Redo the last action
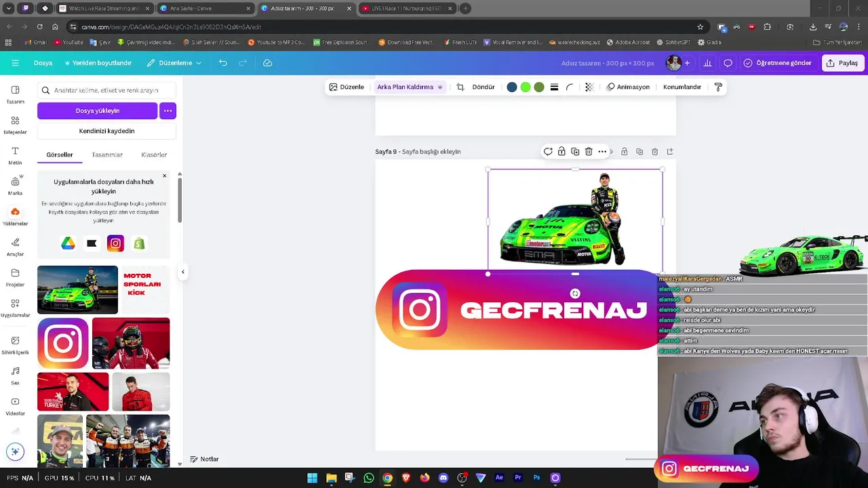Image resolution: width=868 pixels, height=488 pixels. coord(243,63)
